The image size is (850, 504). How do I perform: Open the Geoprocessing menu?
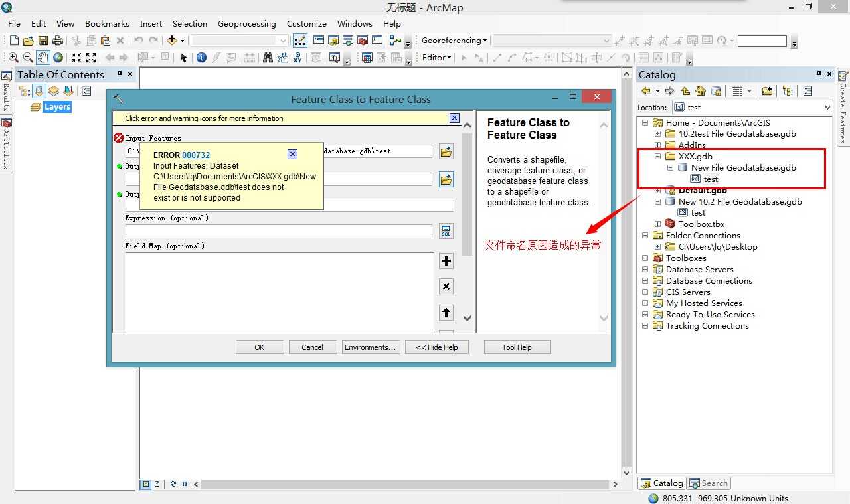[246, 23]
